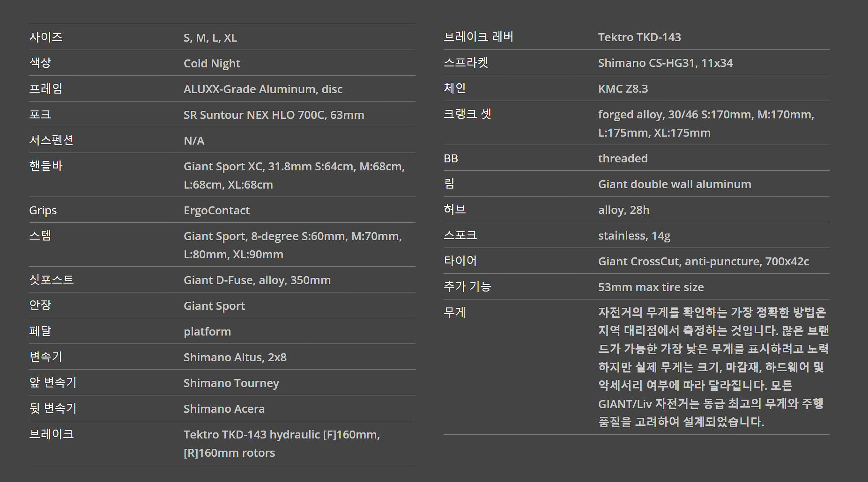868x482 pixels.
Task: Click the weight disclaimer paragraph
Action: [x=713, y=367]
